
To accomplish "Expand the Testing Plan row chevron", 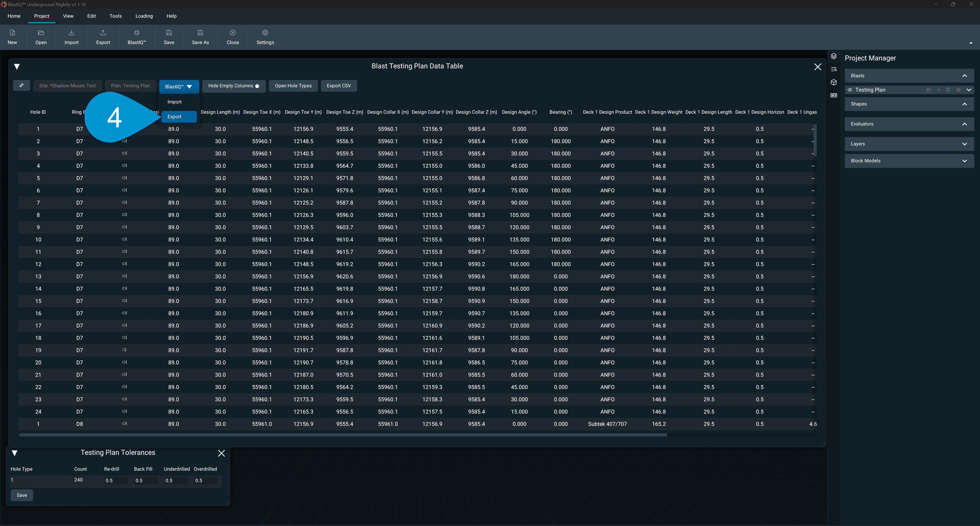I will pos(969,90).
